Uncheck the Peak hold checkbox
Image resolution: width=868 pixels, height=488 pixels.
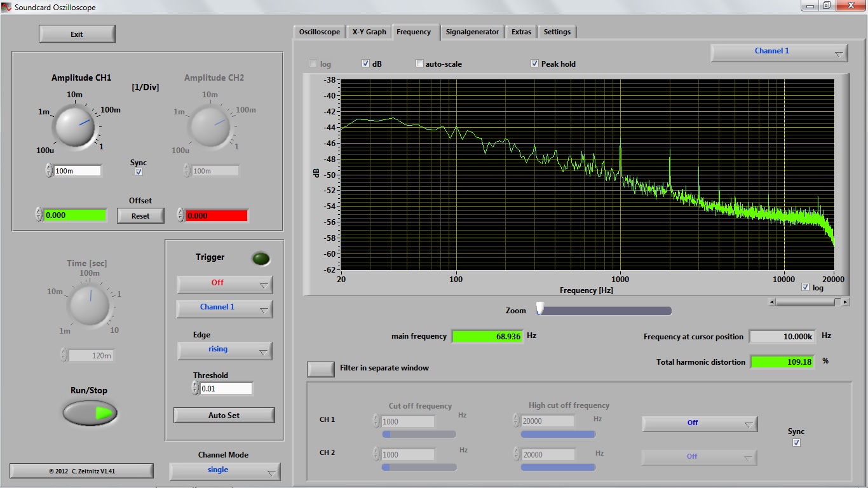(x=535, y=64)
